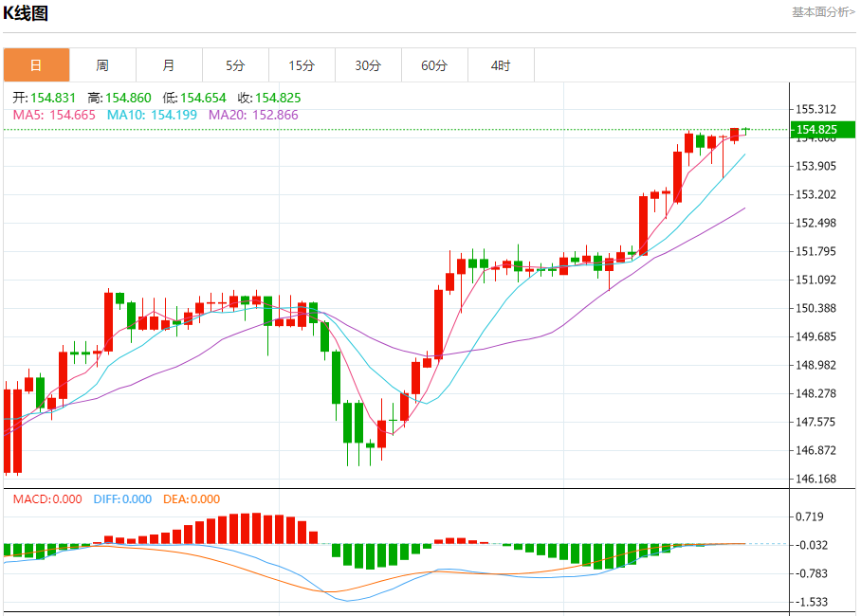The image size is (861, 616).
Task: Open the 5分 interval tab
Action: click(235, 65)
